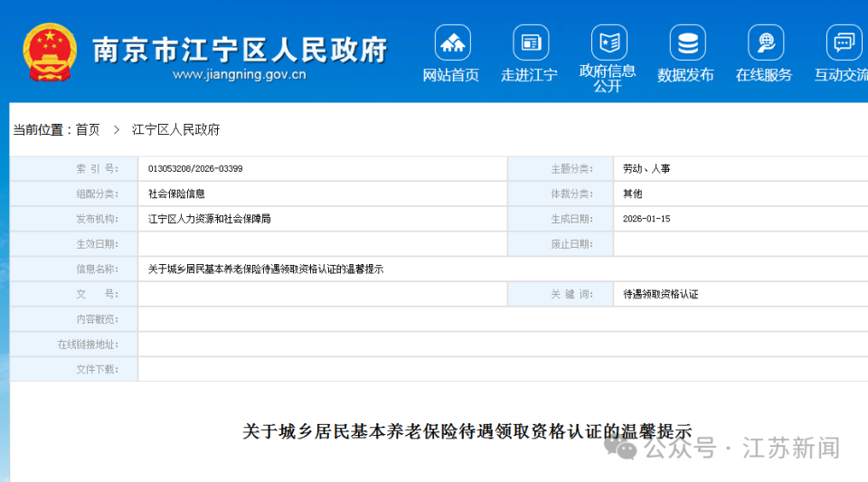Screen dimensions: 868x482
Task: Click the bold article headline 关于城乡居民基本养老保险
Action: tap(467, 431)
